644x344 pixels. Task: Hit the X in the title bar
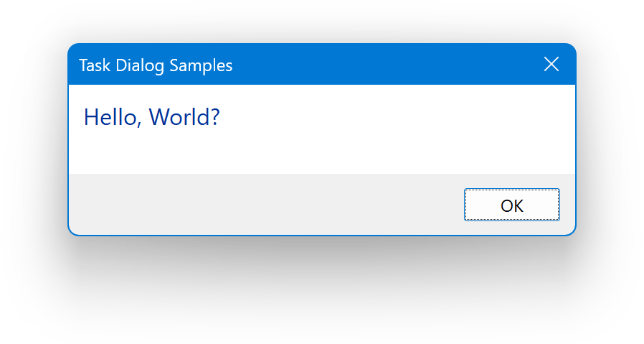[x=551, y=65]
